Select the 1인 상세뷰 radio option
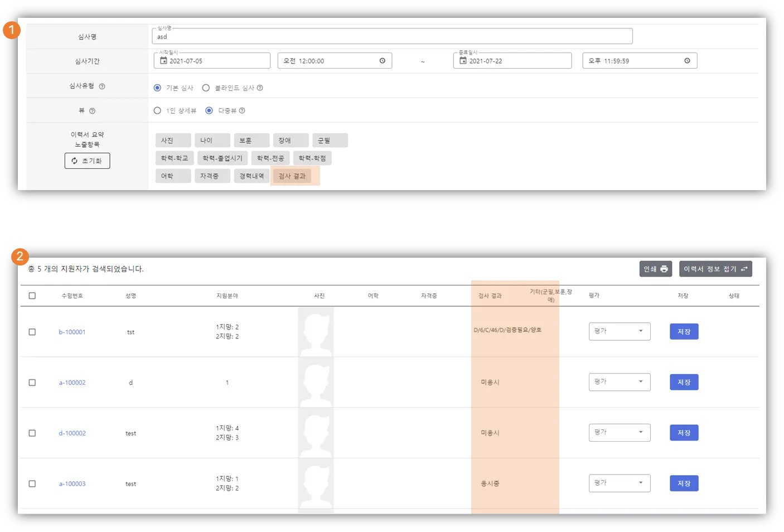The width and height of the screenshot is (784, 532). (157, 110)
